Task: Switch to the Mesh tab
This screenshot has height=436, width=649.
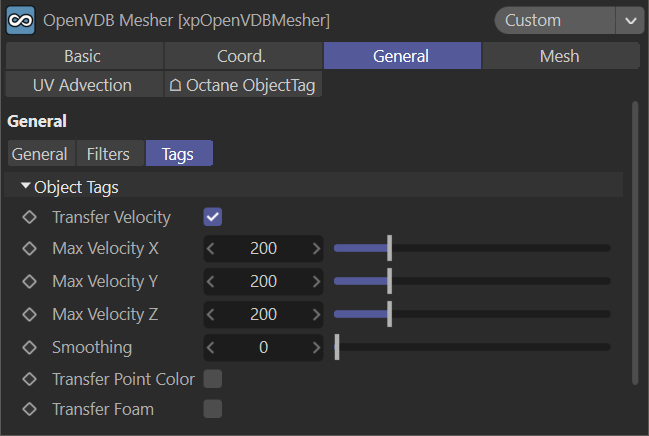Action: click(x=559, y=57)
